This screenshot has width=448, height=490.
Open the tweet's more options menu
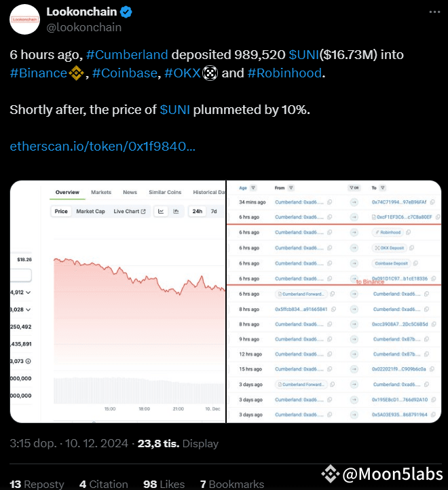[x=432, y=13]
